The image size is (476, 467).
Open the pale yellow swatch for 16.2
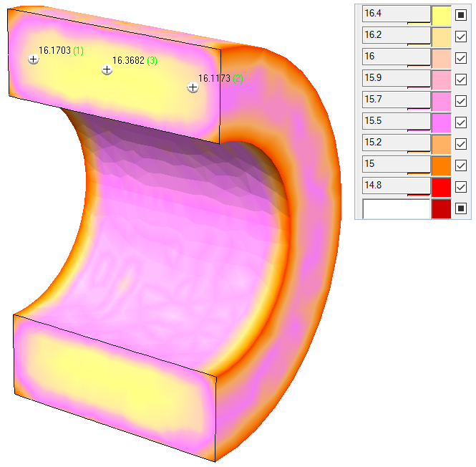(x=442, y=37)
